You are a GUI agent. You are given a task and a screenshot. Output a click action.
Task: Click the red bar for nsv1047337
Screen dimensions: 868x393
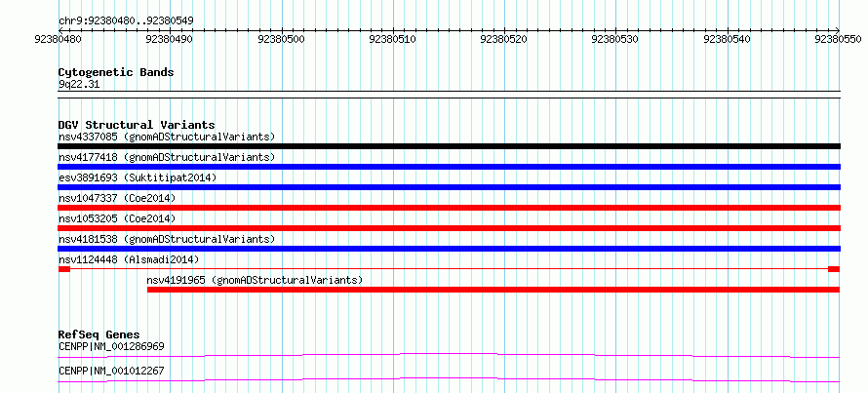(x=449, y=208)
